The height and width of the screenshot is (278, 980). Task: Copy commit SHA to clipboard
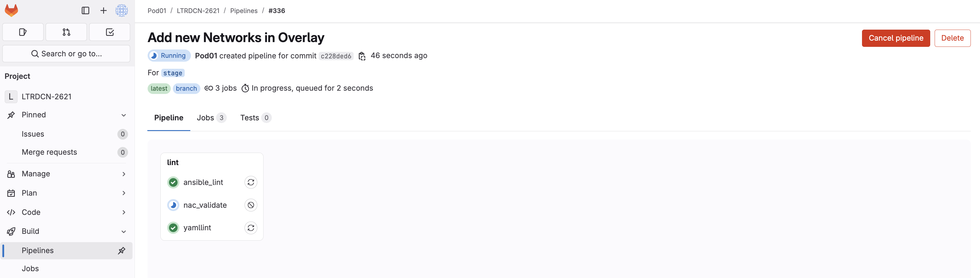pos(362,56)
